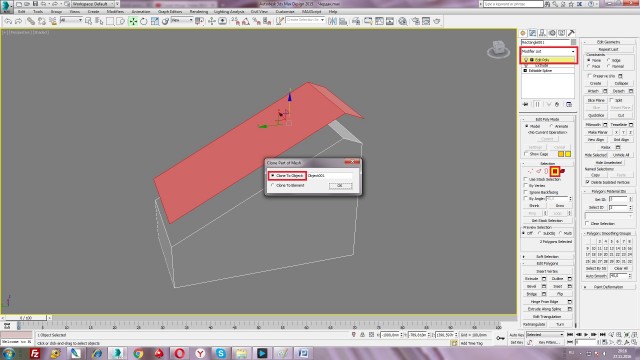The width and height of the screenshot is (640, 360).
Task: Expand the Soft Selection rollout
Action: (x=547, y=257)
